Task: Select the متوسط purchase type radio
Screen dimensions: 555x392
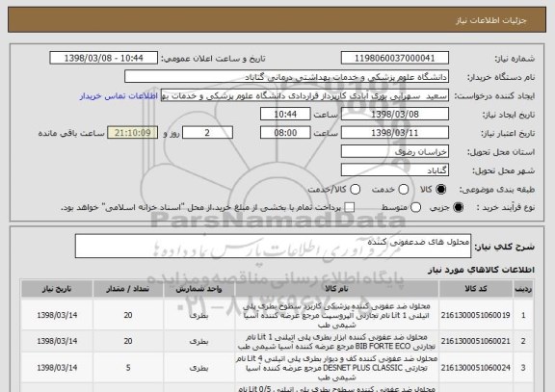Action: point(415,208)
